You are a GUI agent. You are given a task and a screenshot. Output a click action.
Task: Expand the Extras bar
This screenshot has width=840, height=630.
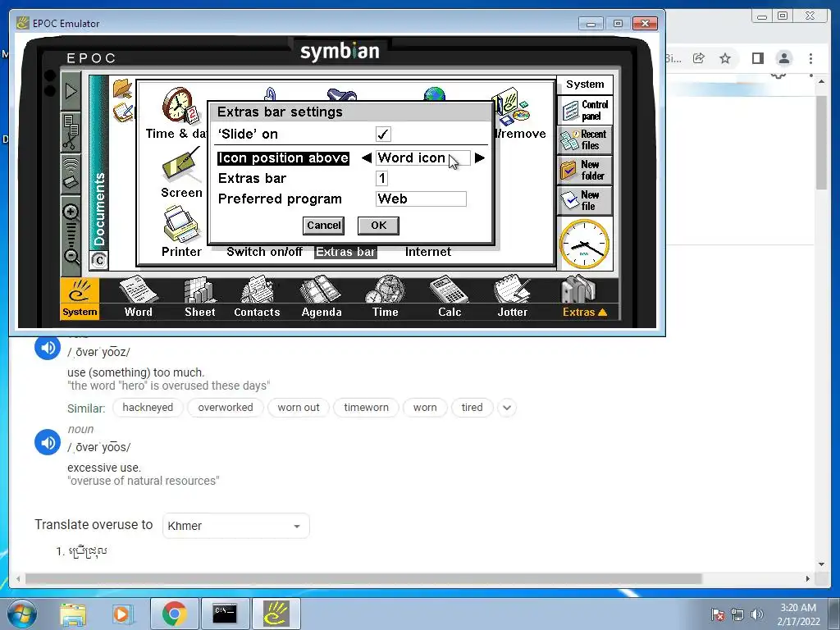(x=584, y=298)
